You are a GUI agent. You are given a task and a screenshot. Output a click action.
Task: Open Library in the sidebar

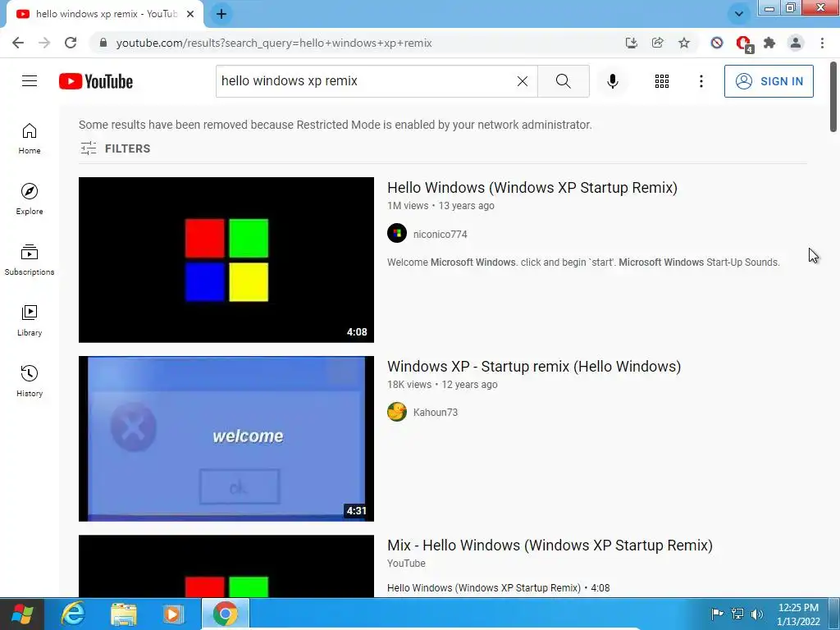point(30,321)
